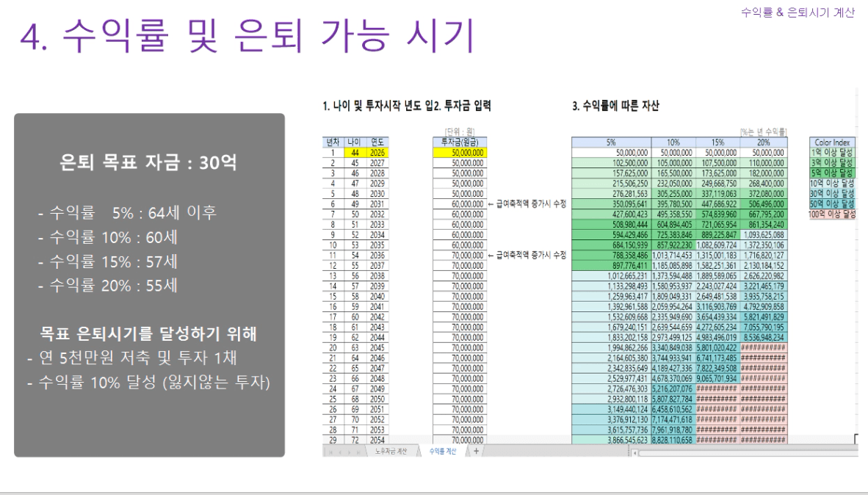Select the yellow 나이 cell showing 44

coord(355,153)
